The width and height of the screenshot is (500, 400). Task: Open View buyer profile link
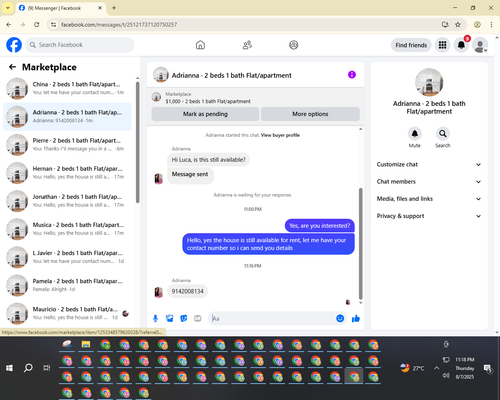tap(280, 135)
